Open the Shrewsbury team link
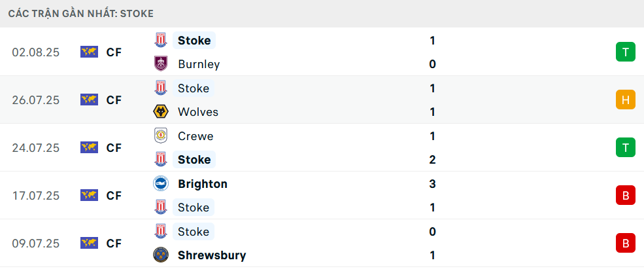 point(212,255)
